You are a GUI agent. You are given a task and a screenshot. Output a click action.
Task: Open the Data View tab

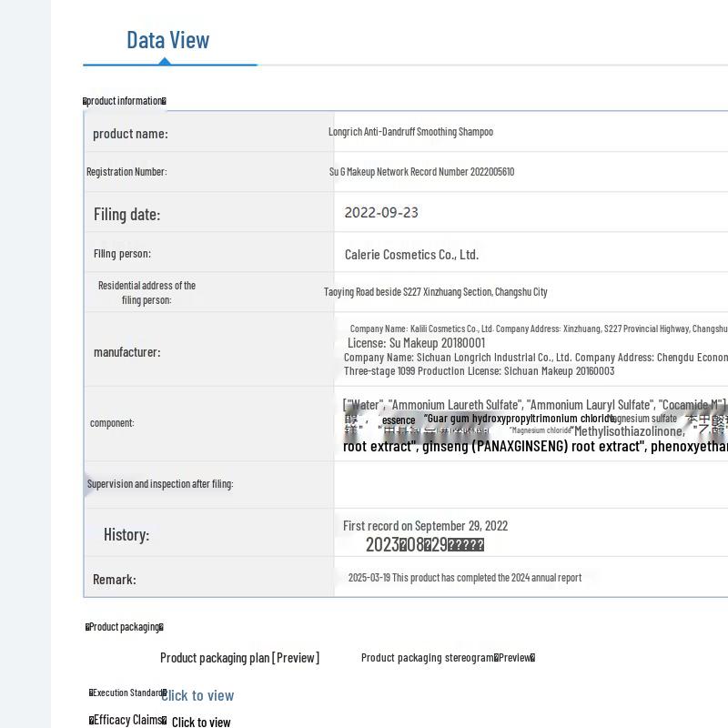168,40
